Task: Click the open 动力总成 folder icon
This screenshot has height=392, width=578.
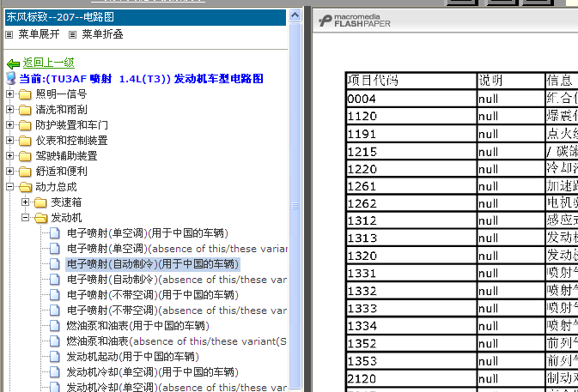Action: click(26, 187)
